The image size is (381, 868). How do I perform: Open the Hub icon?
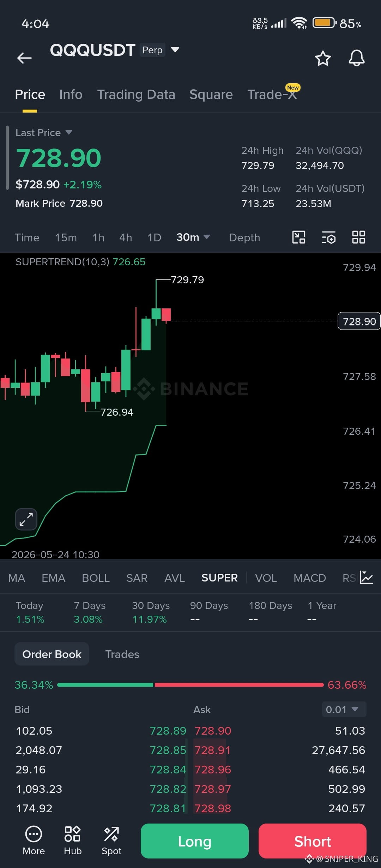coord(73,841)
